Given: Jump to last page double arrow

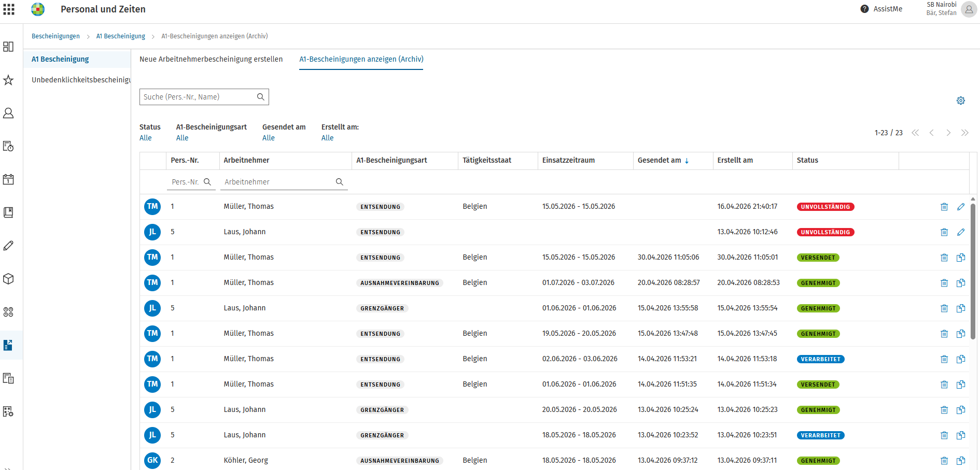Looking at the screenshot, I should click(x=965, y=133).
